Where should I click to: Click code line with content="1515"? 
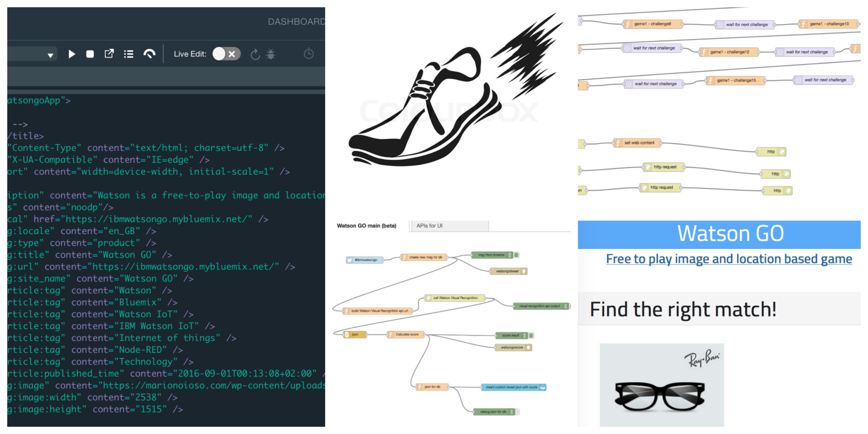click(x=95, y=409)
